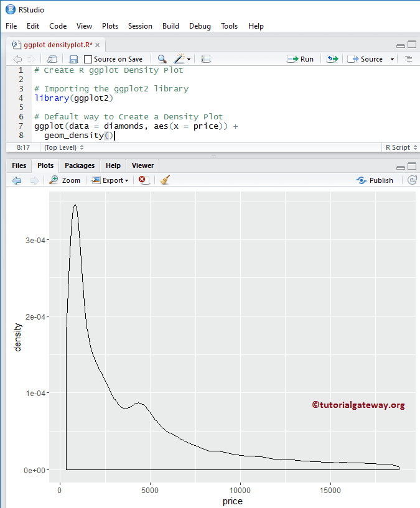Open Find/Replace magnifier in editor

tap(162, 59)
